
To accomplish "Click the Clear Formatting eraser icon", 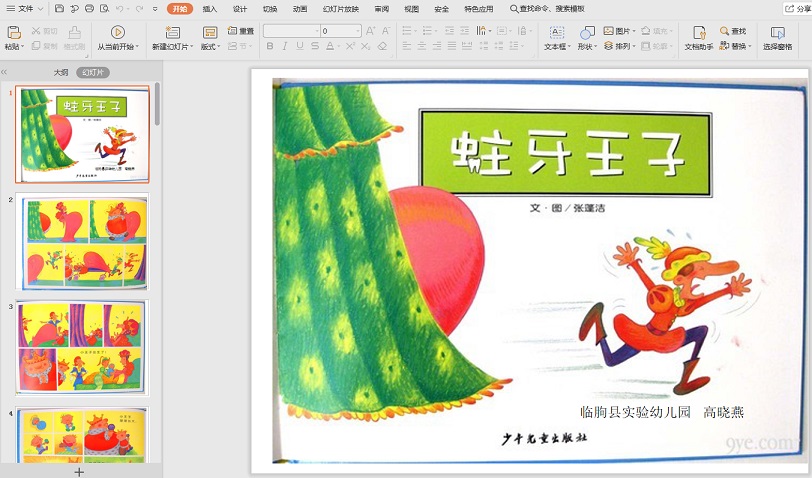I will point(382,46).
